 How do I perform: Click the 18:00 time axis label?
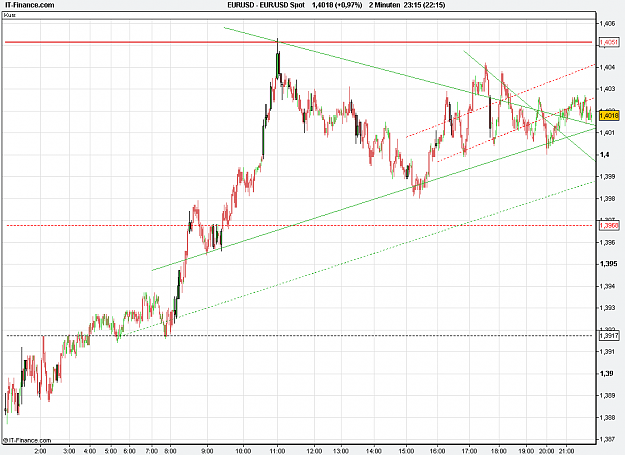point(499,451)
